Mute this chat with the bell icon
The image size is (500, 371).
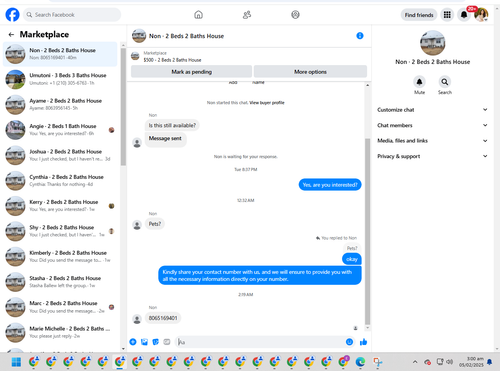(419, 82)
